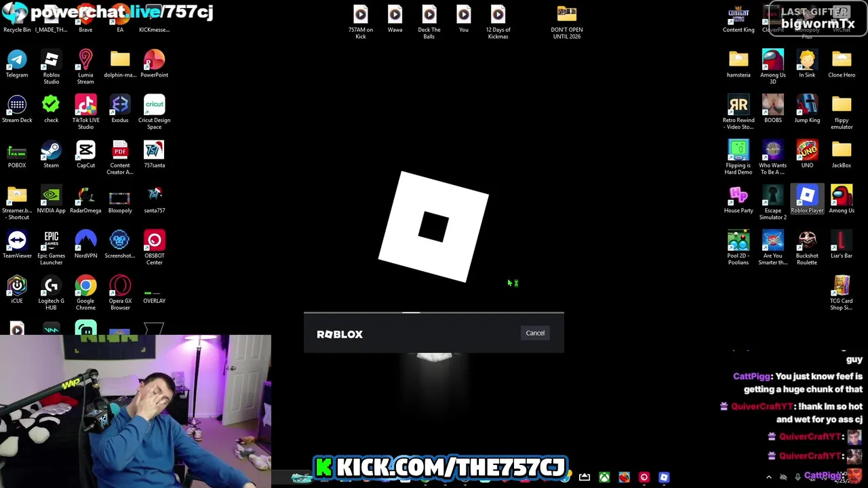This screenshot has width=868, height=488.
Task: Show hidden system tray icons
Action: tap(768, 477)
